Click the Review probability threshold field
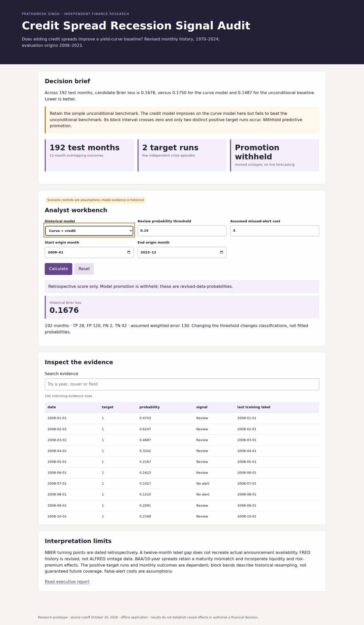The width and height of the screenshot is (364, 625). (x=182, y=231)
